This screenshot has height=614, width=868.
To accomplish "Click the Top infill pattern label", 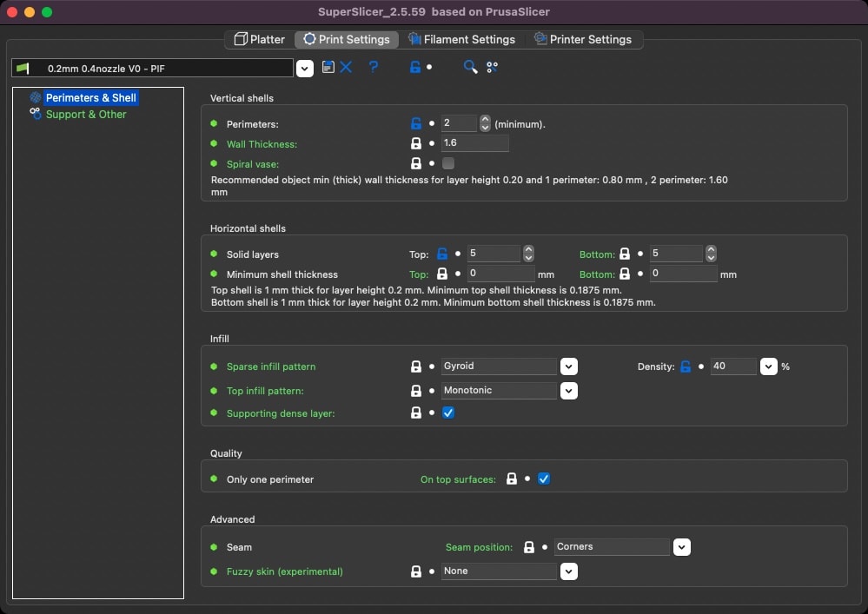I will click(x=265, y=391).
